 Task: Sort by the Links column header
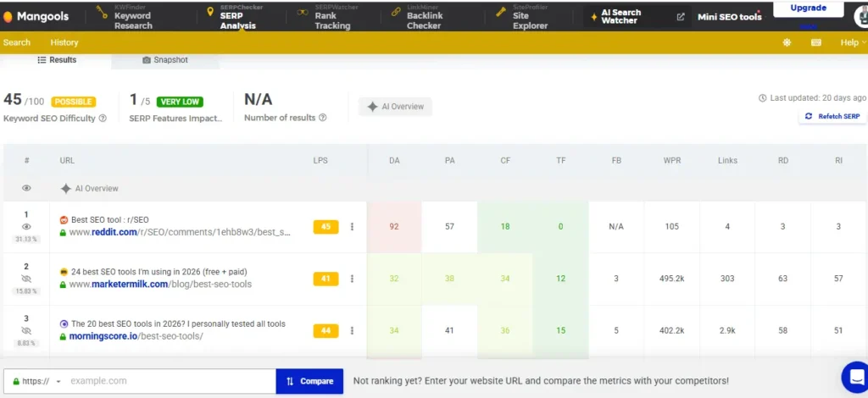pos(727,160)
